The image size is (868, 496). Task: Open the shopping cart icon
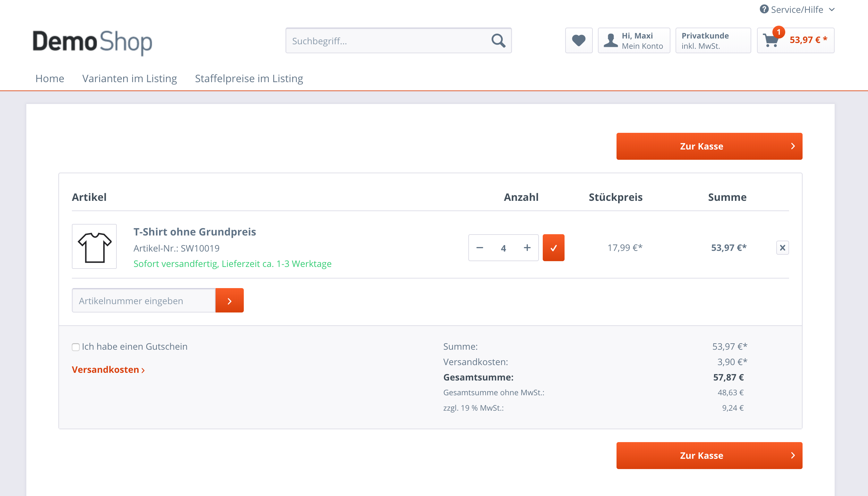point(770,40)
